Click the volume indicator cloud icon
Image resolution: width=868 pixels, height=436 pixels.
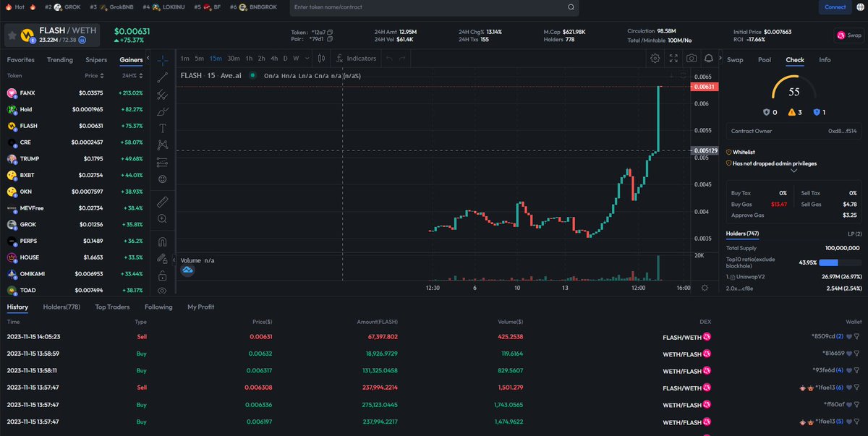[x=187, y=270]
